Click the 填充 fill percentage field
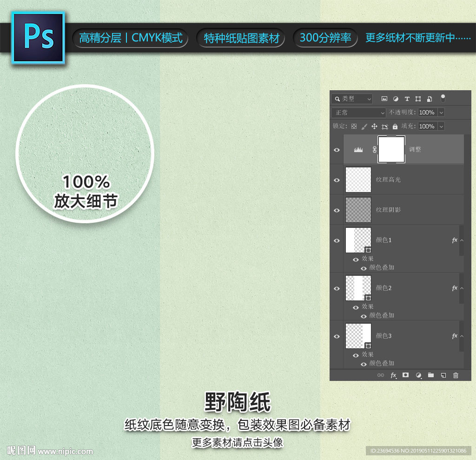 (x=427, y=127)
